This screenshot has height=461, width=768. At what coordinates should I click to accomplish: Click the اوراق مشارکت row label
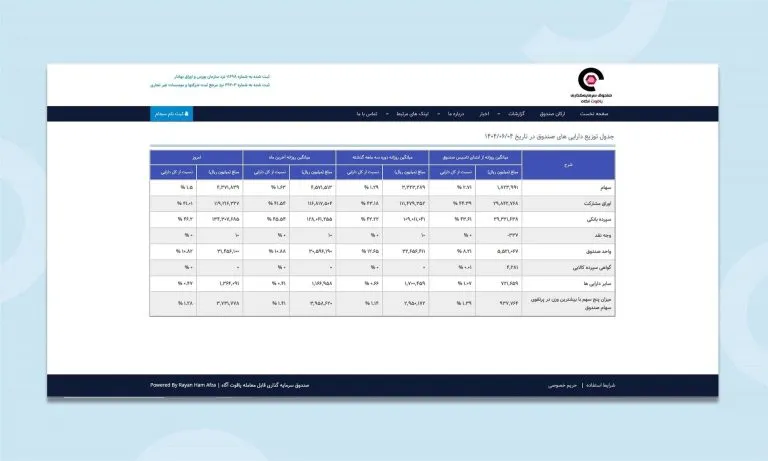tap(598, 203)
